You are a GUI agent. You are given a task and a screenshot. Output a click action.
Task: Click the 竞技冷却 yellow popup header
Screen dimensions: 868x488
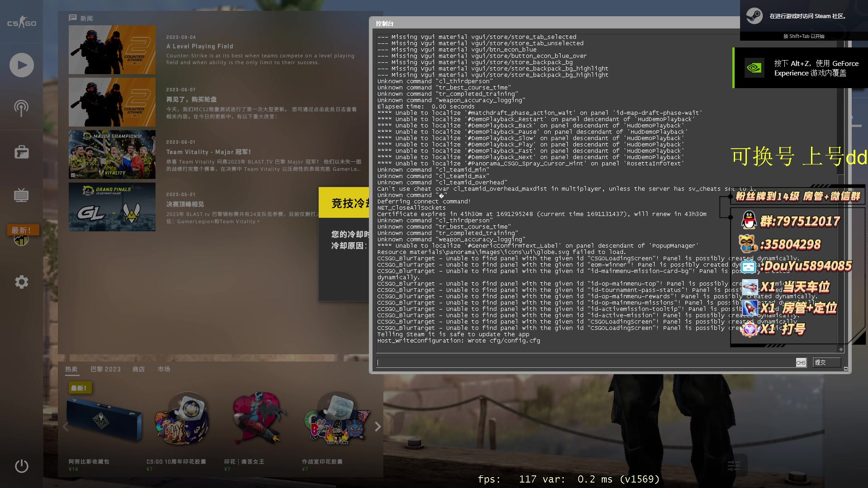click(x=344, y=202)
